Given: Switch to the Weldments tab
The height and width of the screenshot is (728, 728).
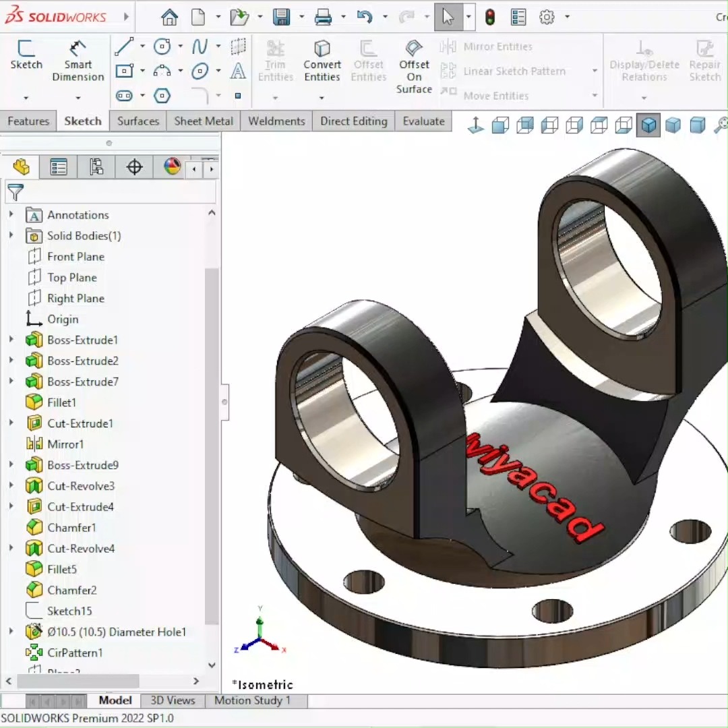Looking at the screenshot, I should pos(276,121).
